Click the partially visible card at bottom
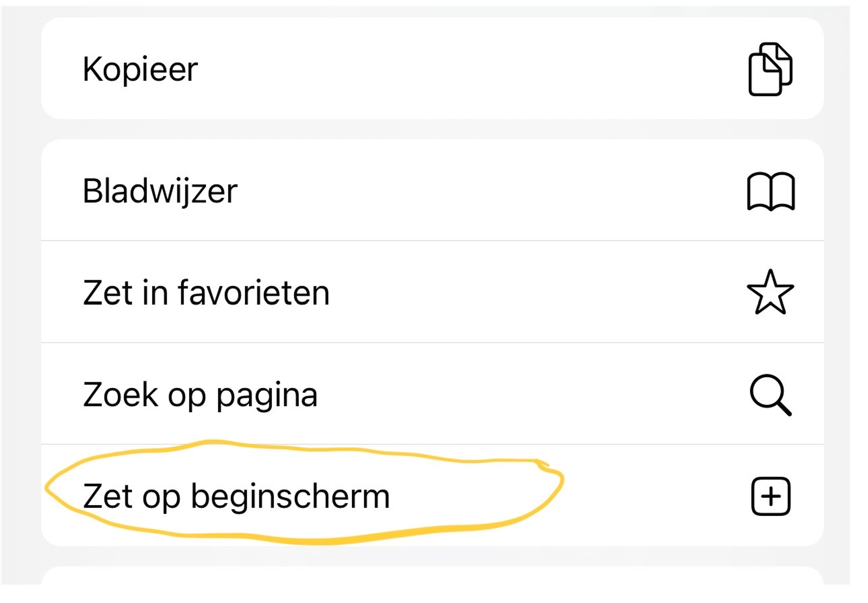Viewport: 868px width, 603px height. (432, 575)
